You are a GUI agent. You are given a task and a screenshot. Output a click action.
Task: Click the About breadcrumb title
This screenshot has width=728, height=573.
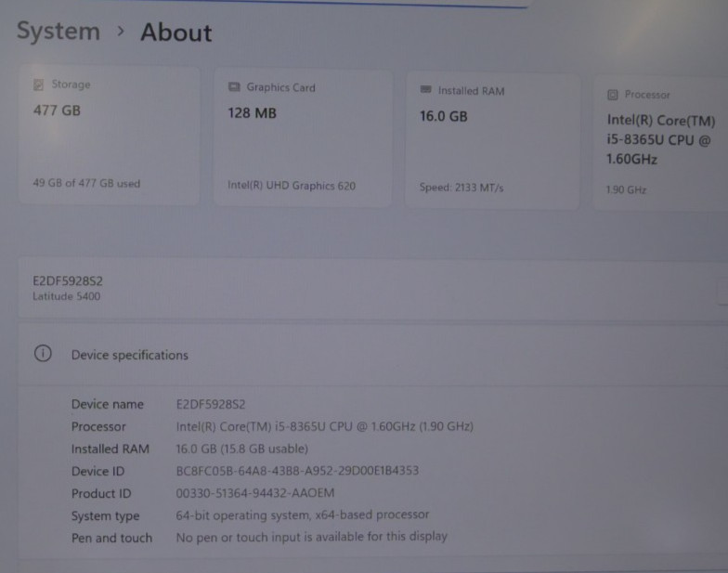point(176,33)
